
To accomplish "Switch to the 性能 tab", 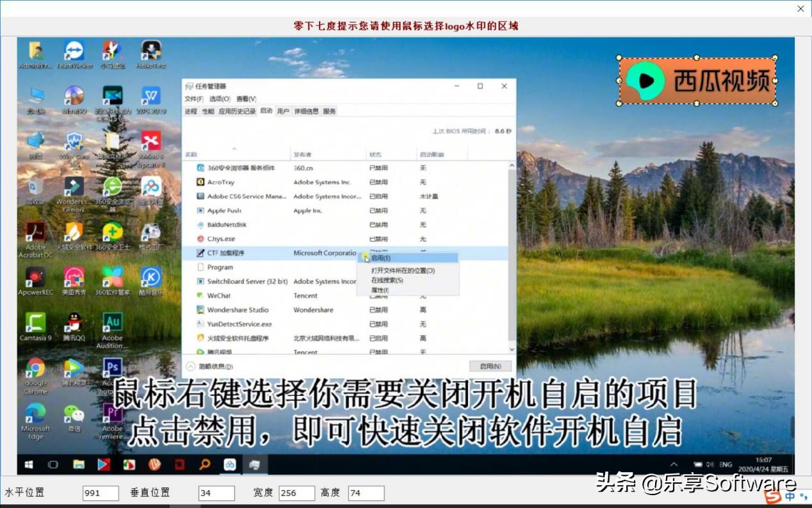I will point(208,111).
